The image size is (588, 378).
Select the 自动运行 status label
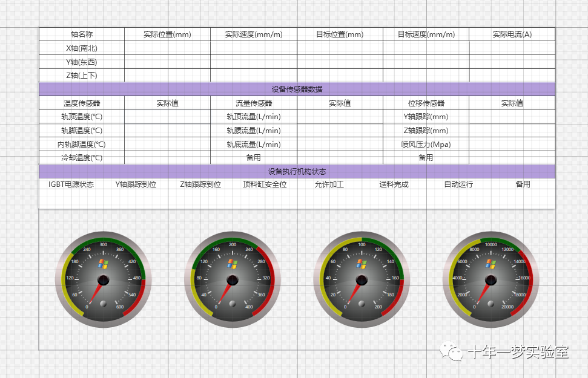click(x=458, y=184)
